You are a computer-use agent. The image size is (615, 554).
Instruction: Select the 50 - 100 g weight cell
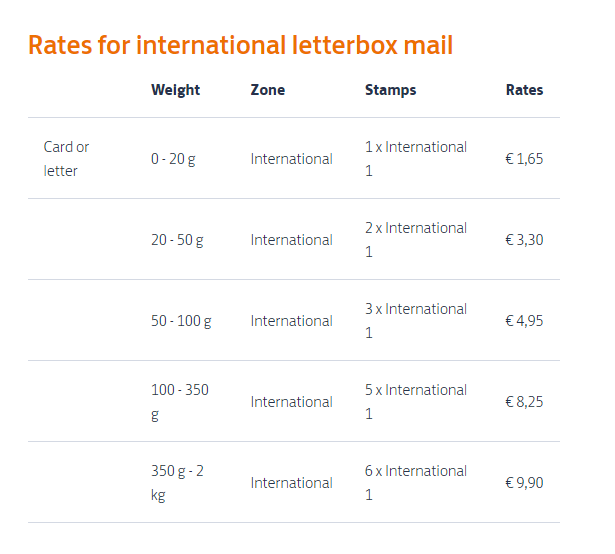tap(181, 321)
